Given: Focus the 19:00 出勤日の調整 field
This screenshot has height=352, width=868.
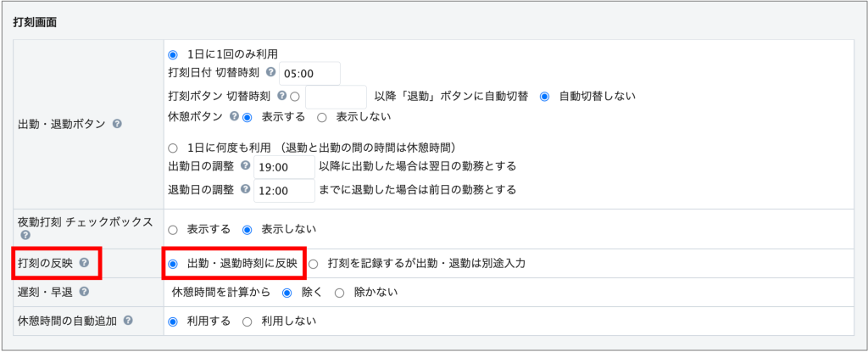Looking at the screenshot, I should coord(284,166).
